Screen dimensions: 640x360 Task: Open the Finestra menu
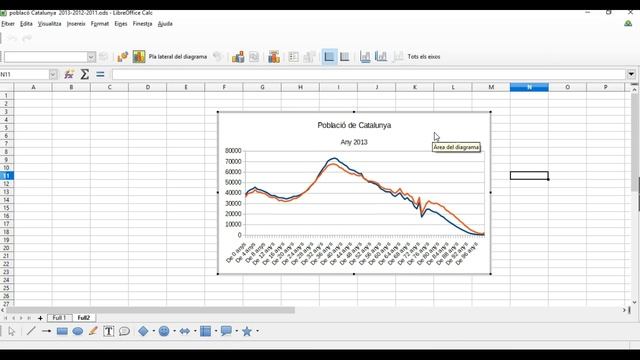tap(142, 24)
